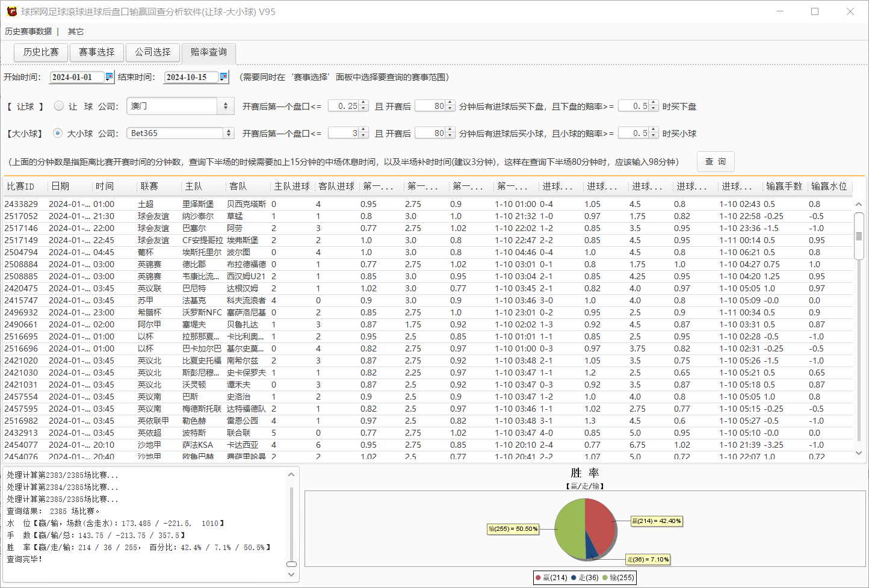Increase minutes 80 in handicap row
Screen dimensions: 869x588
point(450,104)
